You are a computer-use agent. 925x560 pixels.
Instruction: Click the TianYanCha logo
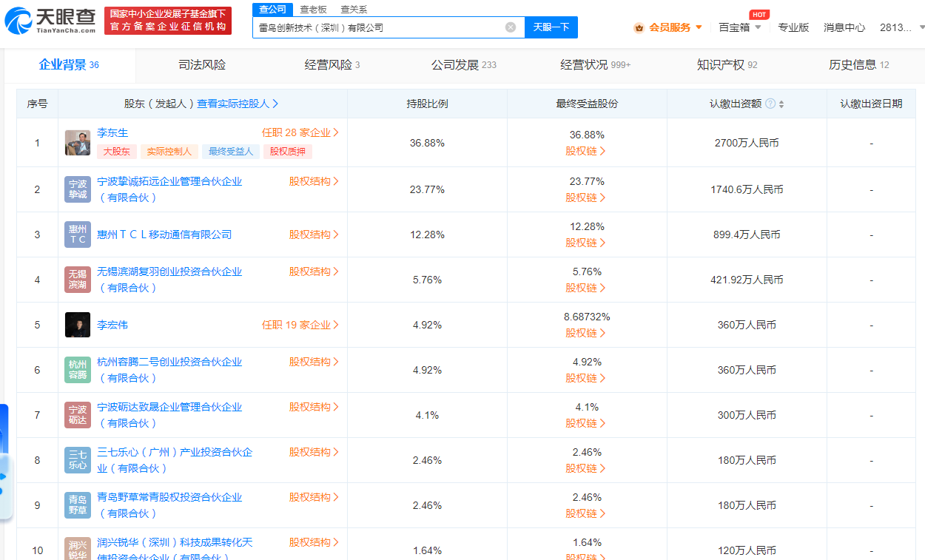pos(49,21)
